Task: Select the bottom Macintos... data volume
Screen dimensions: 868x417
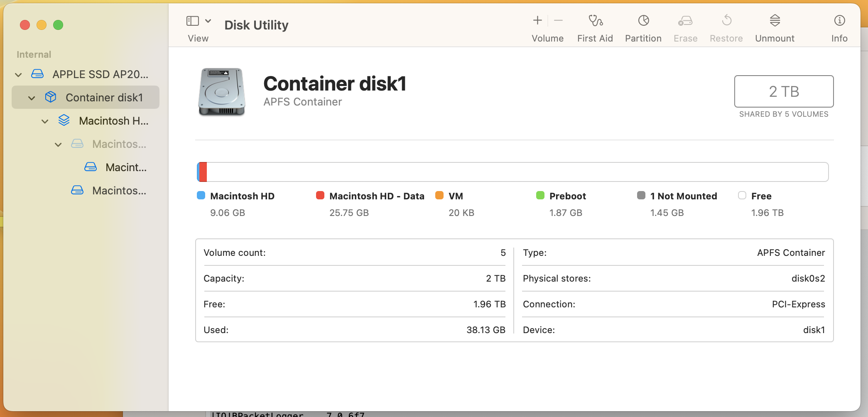Action: pyautogui.click(x=119, y=191)
